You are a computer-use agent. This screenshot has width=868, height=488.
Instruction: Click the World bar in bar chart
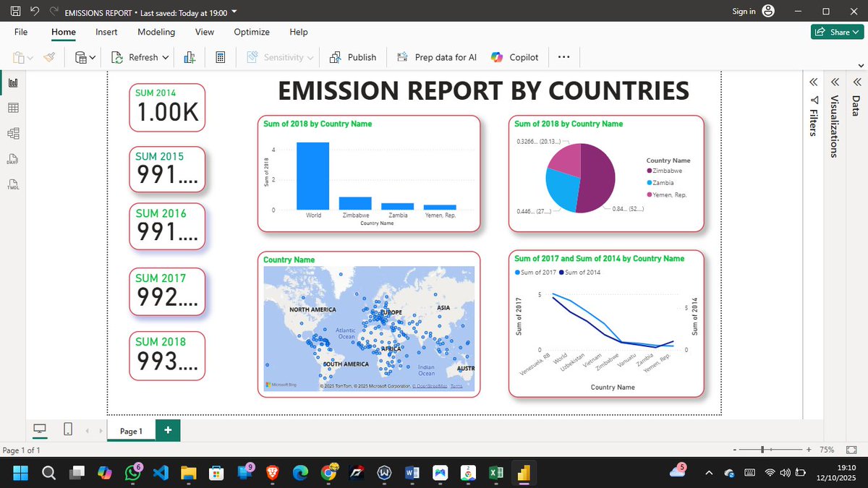tap(313, 176)
